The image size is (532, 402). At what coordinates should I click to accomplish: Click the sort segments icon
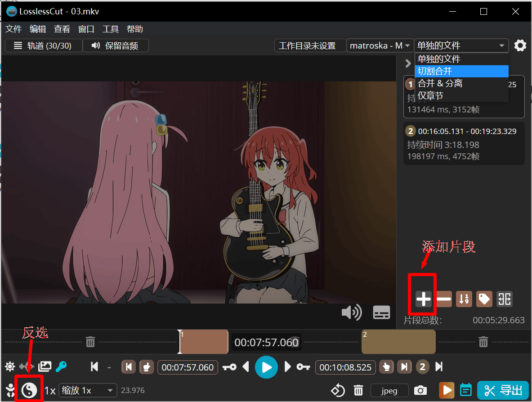click(464, 299)
